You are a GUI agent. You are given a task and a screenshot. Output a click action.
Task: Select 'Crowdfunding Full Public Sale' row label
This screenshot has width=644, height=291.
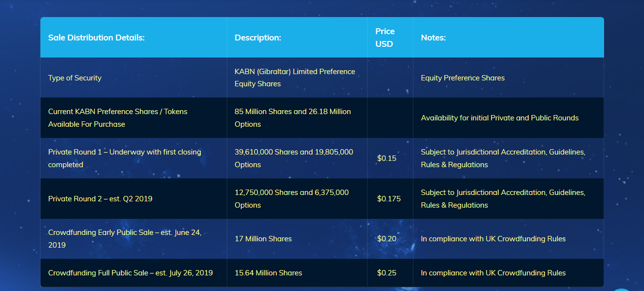(x=130, y=273)
